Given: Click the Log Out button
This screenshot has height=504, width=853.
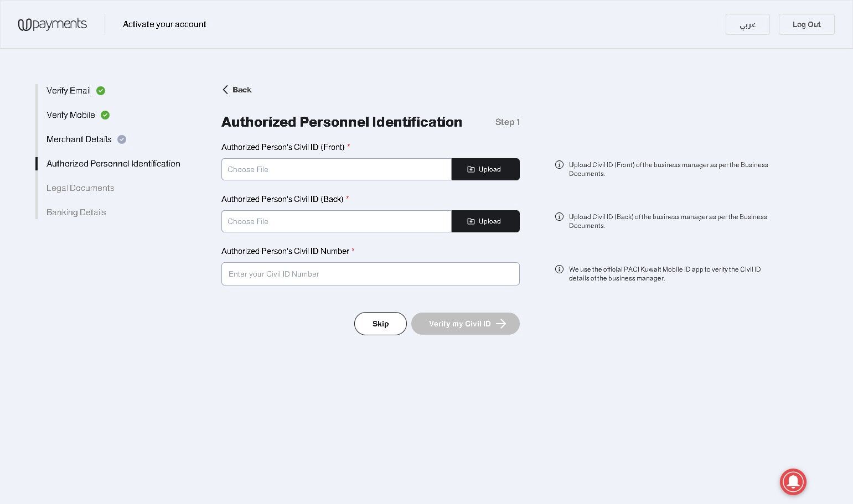Looking at the screenshot, I should (x=807, y=24).
